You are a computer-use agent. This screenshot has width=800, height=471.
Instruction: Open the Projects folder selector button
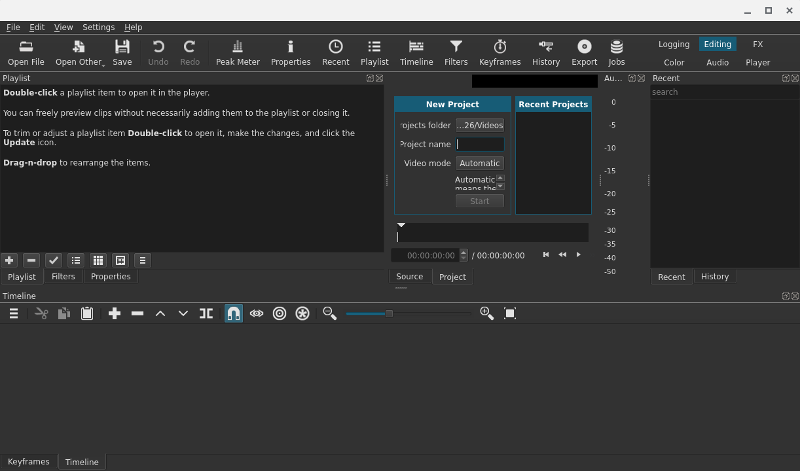[479, 125]
